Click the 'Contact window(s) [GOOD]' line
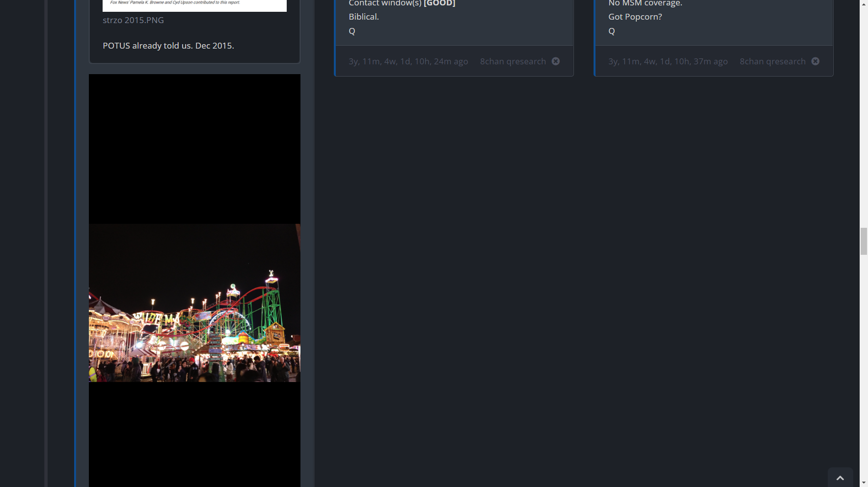The image size is (868, 487). [402, 3]
